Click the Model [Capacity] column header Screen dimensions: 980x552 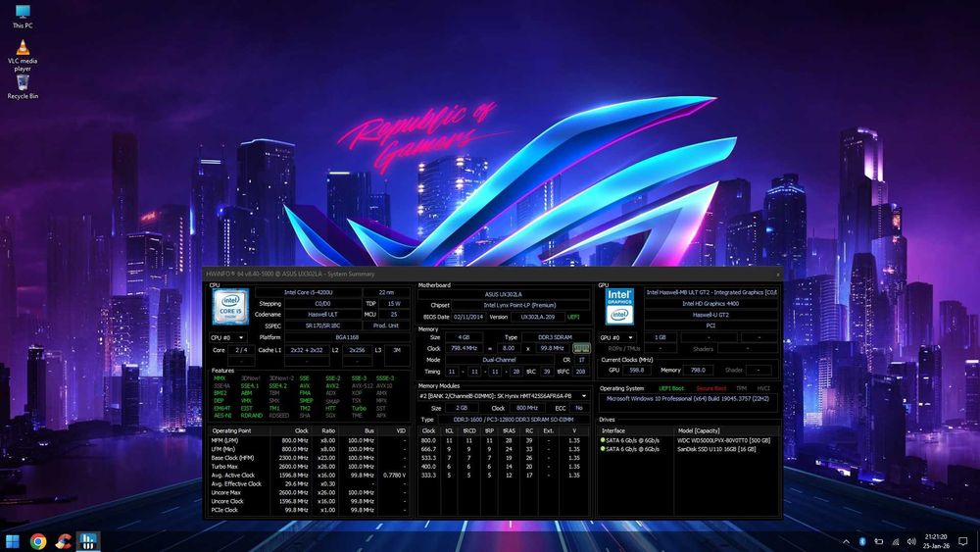[x=727, y=430]
